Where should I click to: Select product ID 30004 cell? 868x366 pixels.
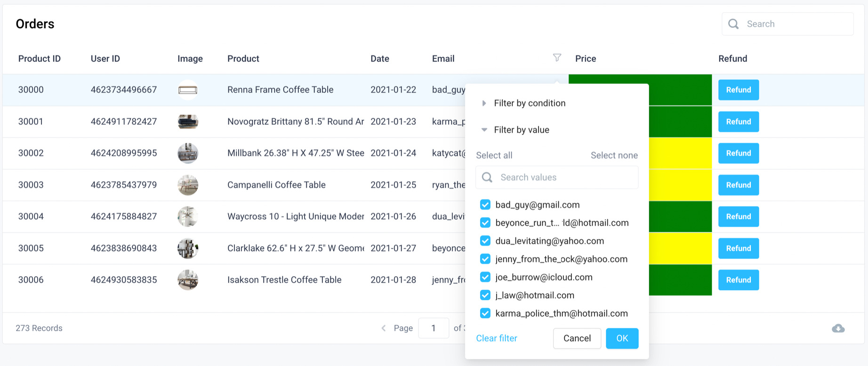(31, 216)
